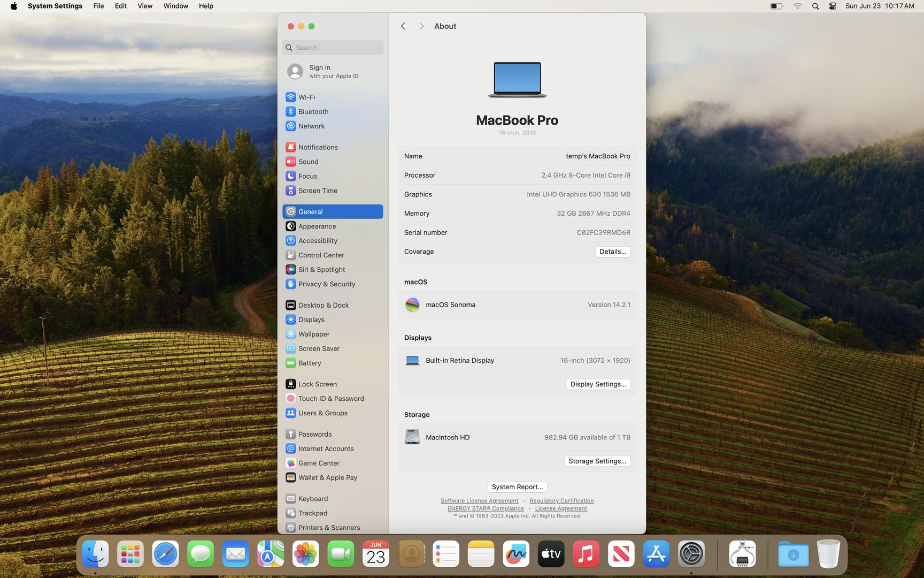Open the Edit menu
The width and height of the screenshot is (924, 578).
121,6
